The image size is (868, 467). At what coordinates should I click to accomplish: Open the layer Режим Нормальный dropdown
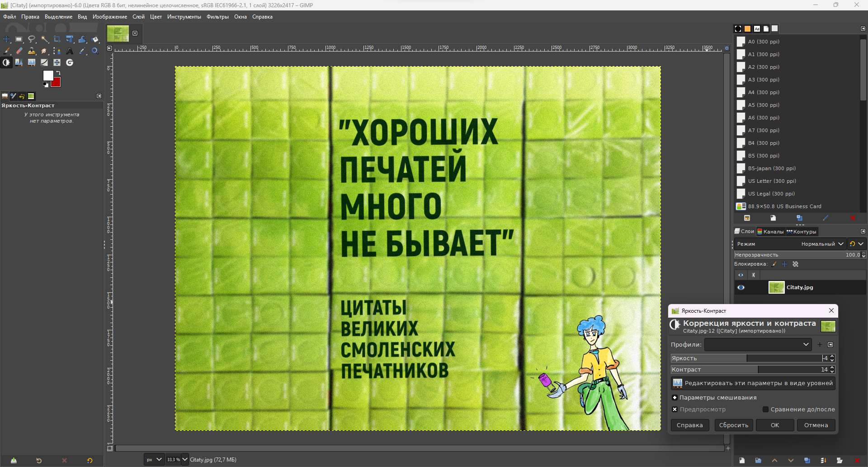tap(791, 244)
